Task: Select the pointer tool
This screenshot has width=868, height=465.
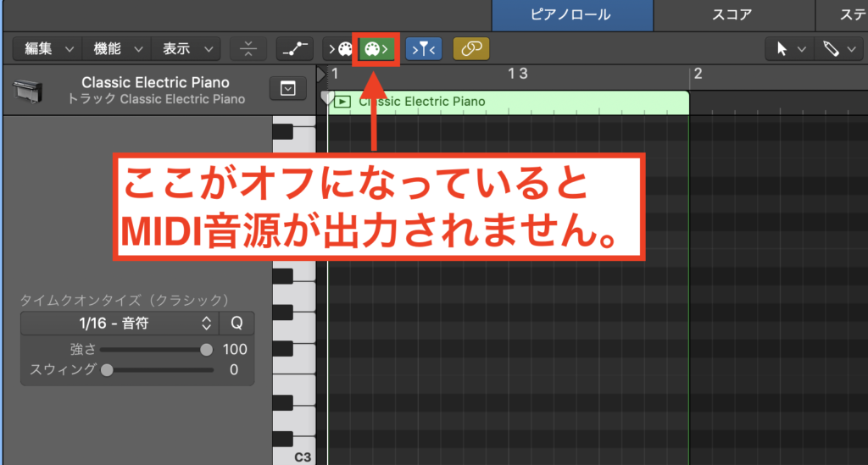Action: pyautogui.click(x=782, y=49)
